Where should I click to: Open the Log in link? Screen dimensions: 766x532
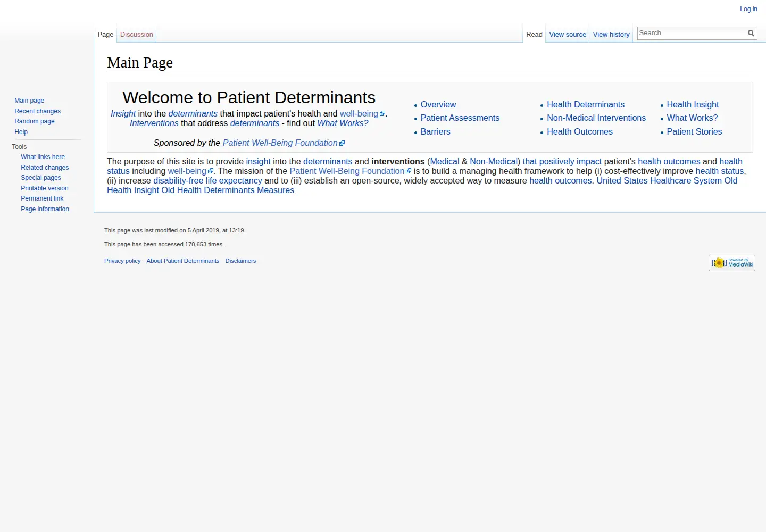click(748, 9)
